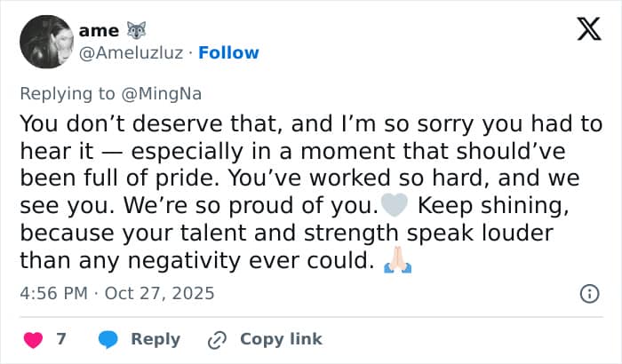Click the Oct 27, 2025 date

point(160,292)
